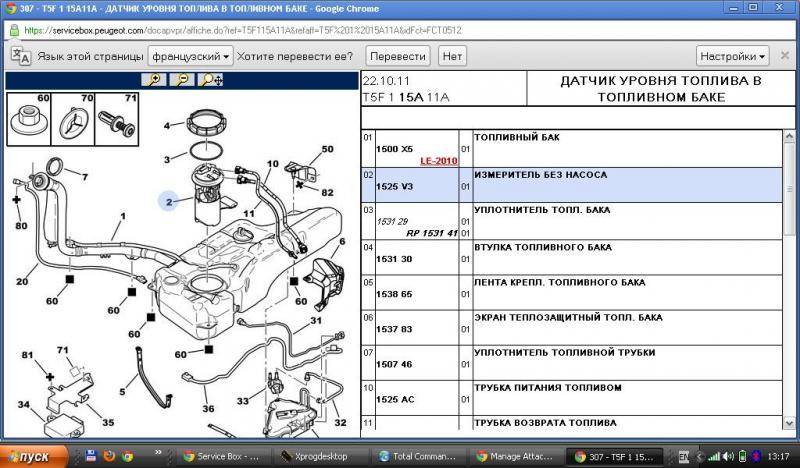Switch to Total Commander taskbar item
800x468 pixels.
(x=415, y=456)
